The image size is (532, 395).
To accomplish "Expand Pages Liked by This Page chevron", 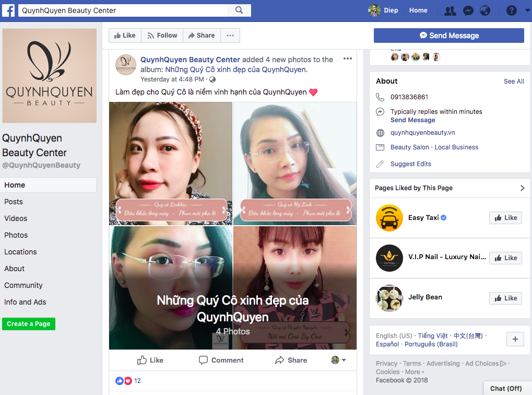I will [x=522, y=188].
